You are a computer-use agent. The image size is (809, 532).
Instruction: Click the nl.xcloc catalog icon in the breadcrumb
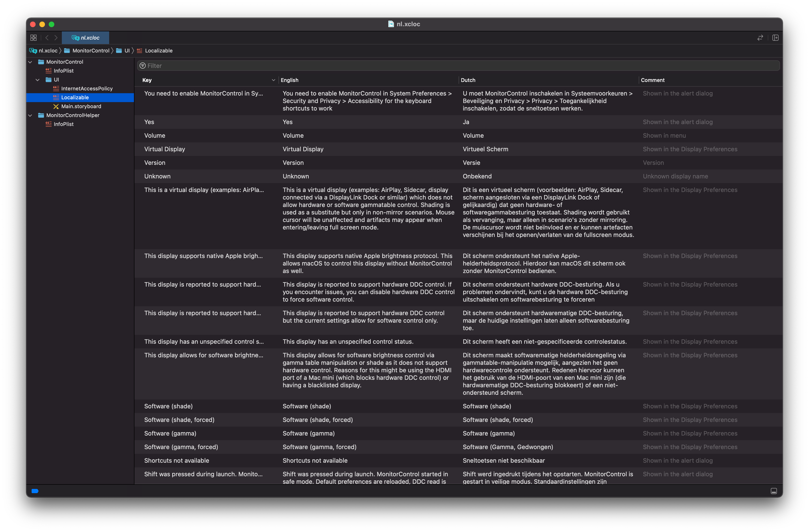(x=33, y=50)
